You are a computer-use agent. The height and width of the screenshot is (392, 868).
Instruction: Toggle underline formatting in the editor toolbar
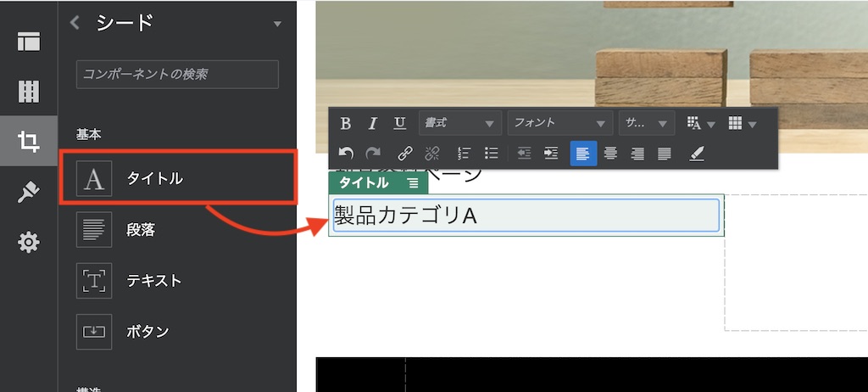pyautogui.click(x=400, y=123)
